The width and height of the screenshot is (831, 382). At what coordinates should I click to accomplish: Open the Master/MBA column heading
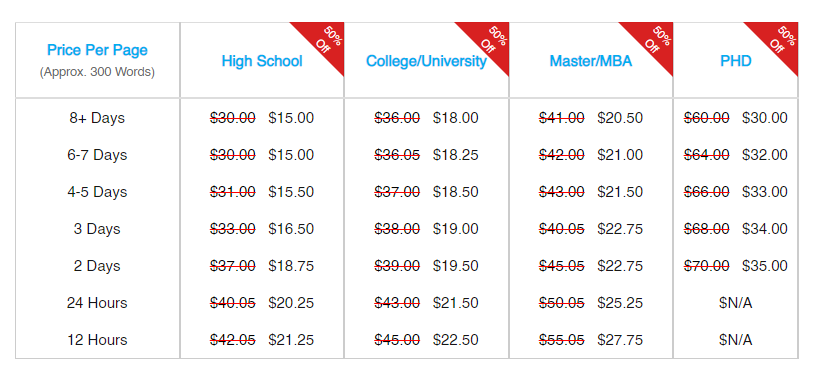click(591, 61)
